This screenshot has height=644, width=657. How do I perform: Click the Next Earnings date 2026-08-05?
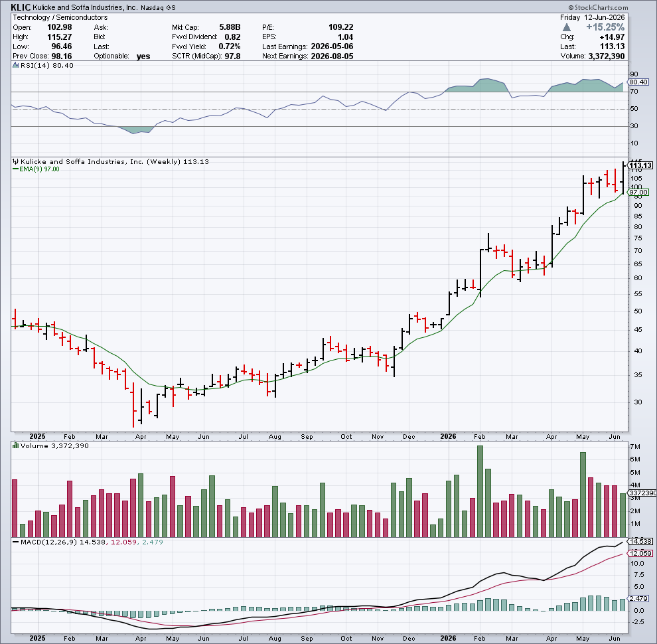click(332, 56)
